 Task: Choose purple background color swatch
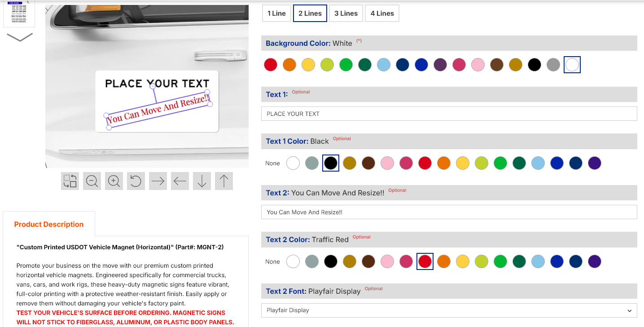click(x=440, y=65)
